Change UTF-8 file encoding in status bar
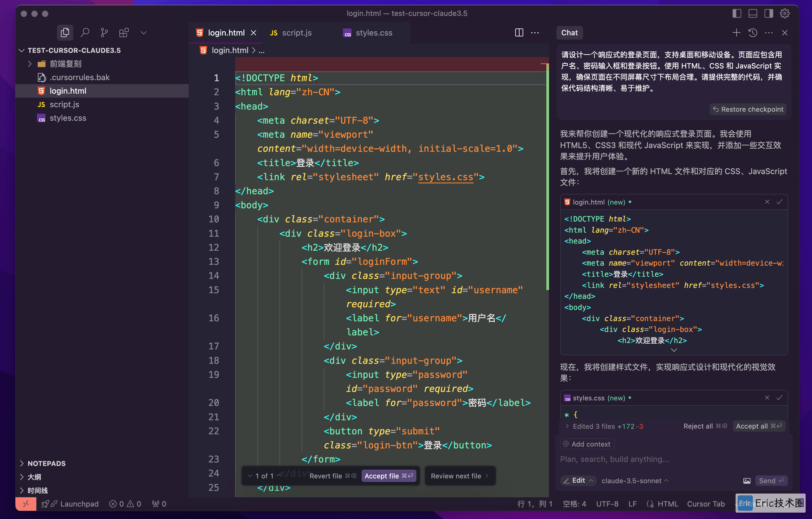The image size is (812, 519). pos(607,504)
